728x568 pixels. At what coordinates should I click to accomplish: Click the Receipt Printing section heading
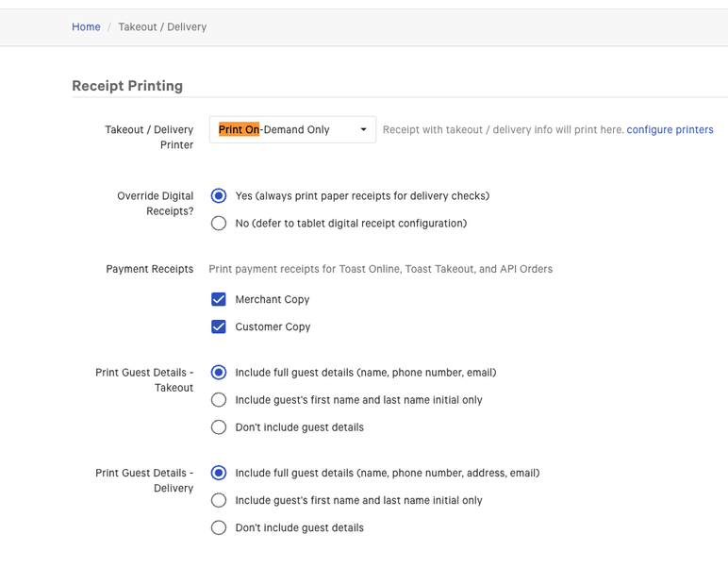(127, 86)
